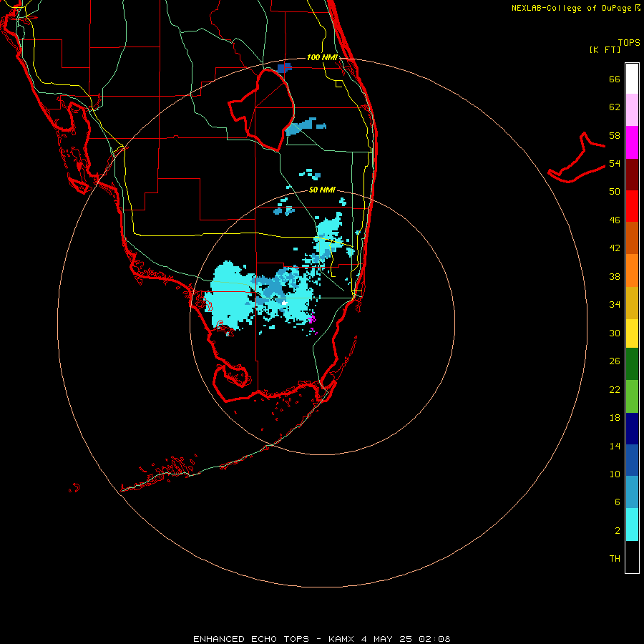The height and width of the screenshot is (644, 644).
Task: Click the dark green legend swatch
Action: click(x=632, y=364)
